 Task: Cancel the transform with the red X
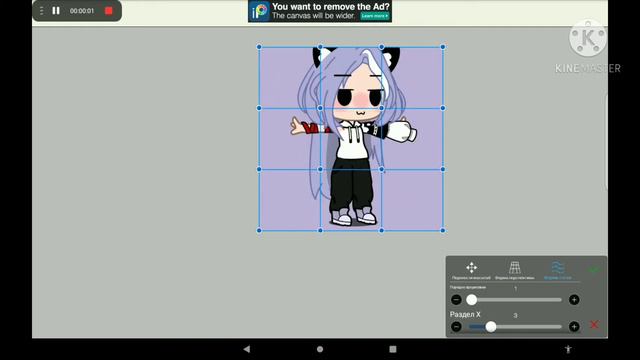point(594,324)
